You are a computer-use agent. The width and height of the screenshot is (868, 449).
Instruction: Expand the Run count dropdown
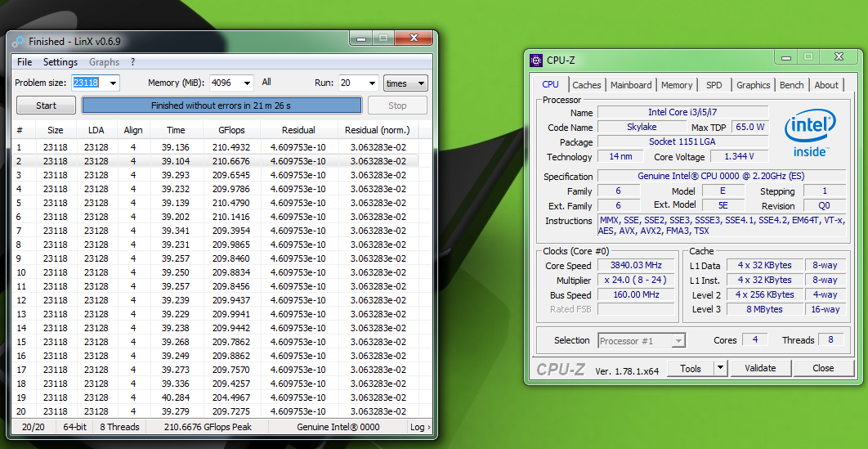click(x=372, y=83)
